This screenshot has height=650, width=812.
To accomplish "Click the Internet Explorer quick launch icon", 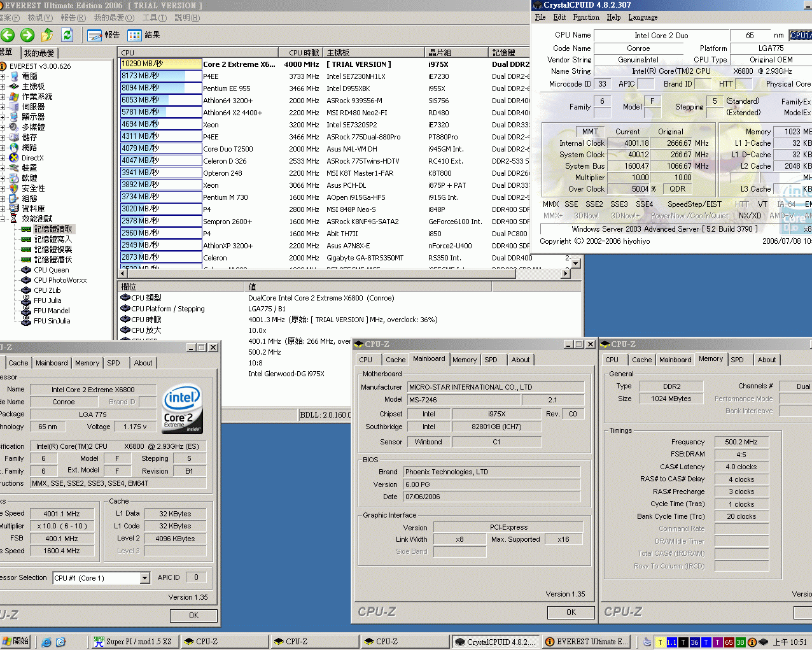I will click(46, 642).
